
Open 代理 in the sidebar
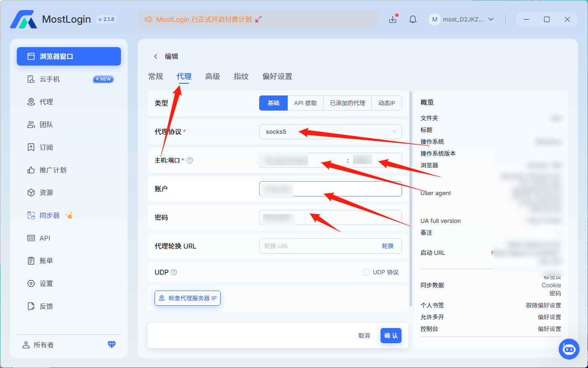[x=69, y=102]
